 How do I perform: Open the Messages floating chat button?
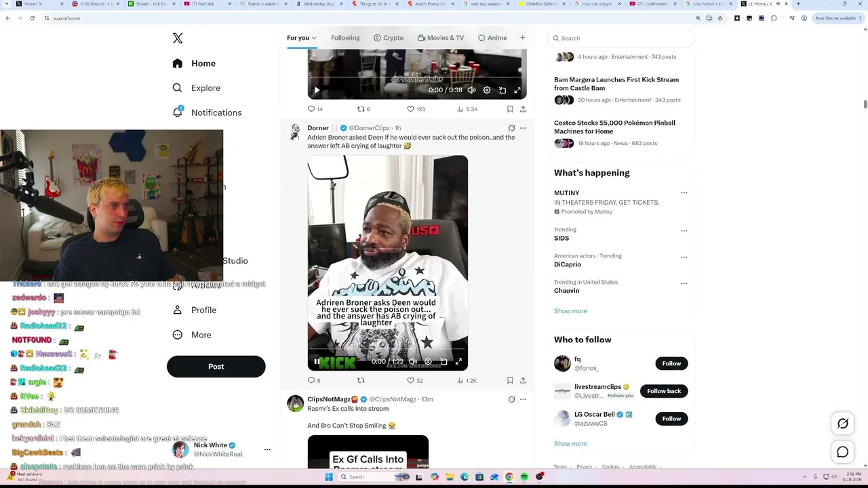[843, 452]
